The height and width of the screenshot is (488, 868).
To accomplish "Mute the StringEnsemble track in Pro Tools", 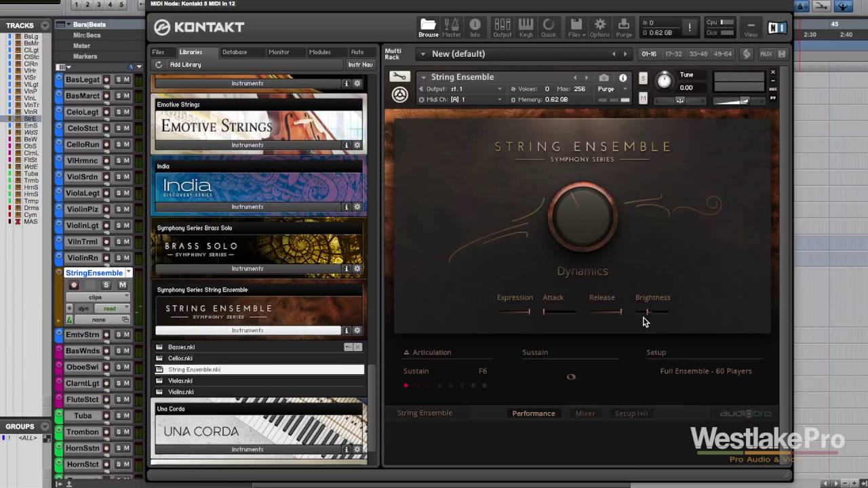I will pyautogui.click(x=123, y=285).
